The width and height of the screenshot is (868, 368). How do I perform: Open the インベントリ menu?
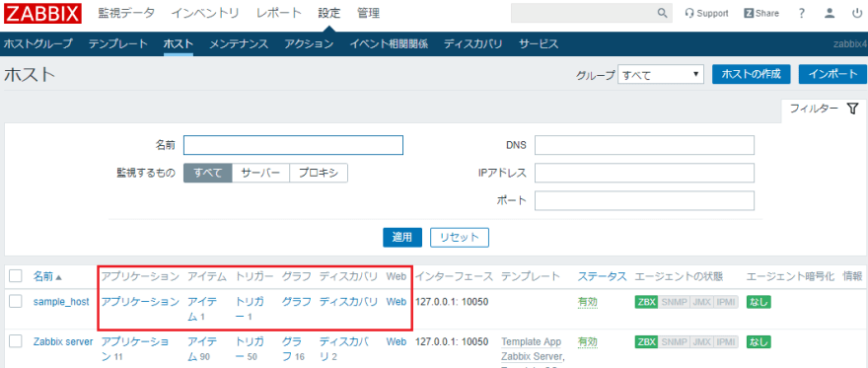[x=205, y=13]
